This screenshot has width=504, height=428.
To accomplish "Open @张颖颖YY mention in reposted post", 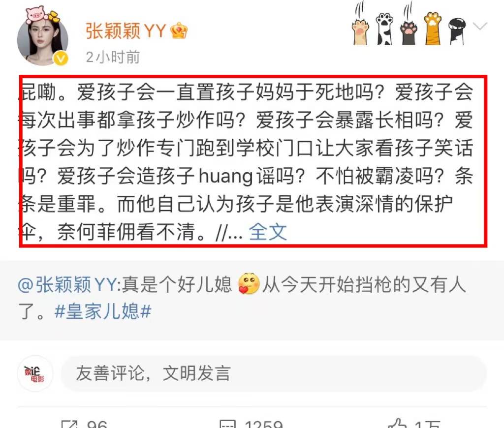I will (67, 285).
